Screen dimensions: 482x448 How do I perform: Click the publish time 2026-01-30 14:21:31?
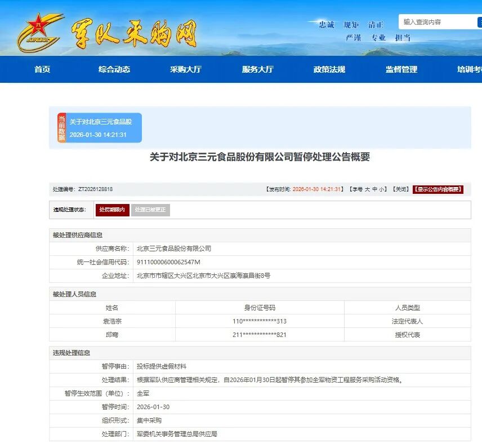(316, 189)
